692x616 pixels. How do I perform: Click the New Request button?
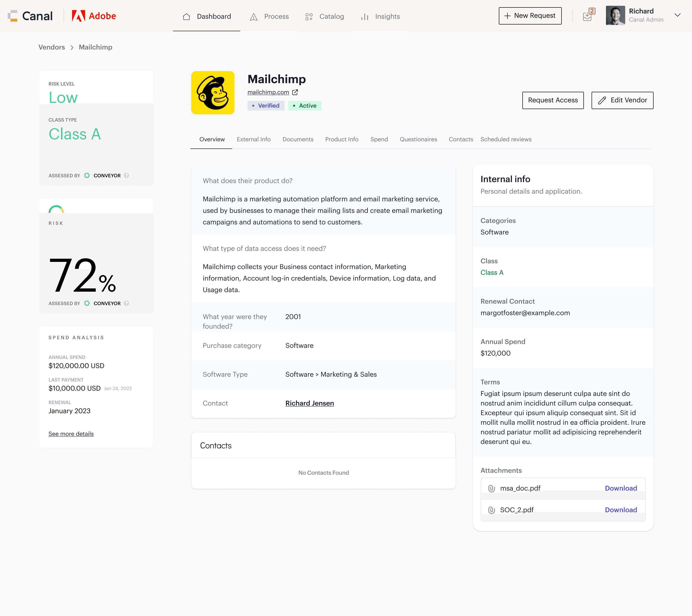pyautogui.click(x=530, y=16)
